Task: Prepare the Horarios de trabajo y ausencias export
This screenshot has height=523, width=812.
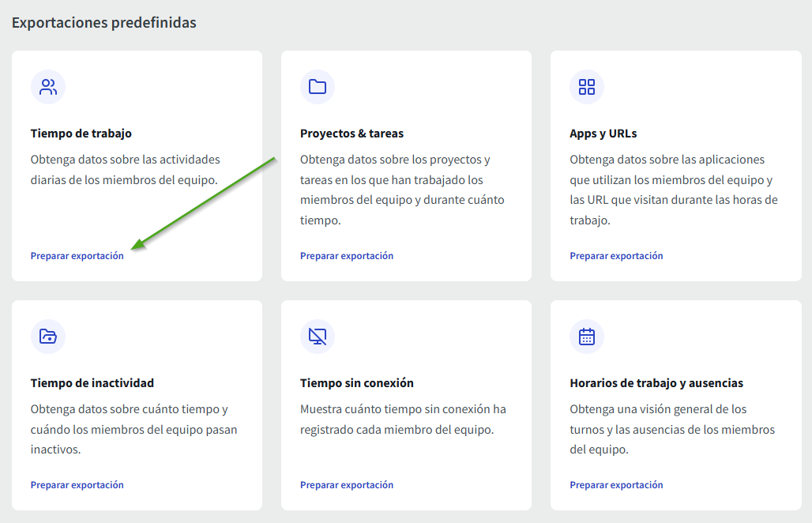Action: click(616, 485)
